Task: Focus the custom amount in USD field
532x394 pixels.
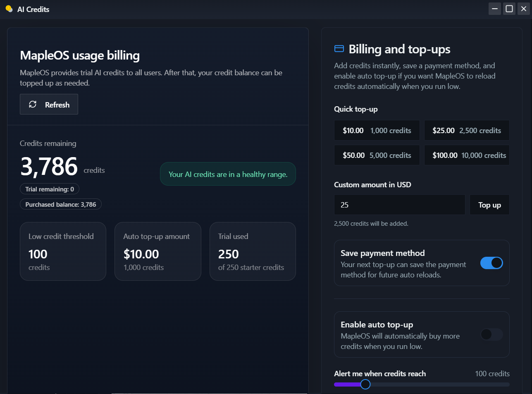Action: [x=400, y=205]
